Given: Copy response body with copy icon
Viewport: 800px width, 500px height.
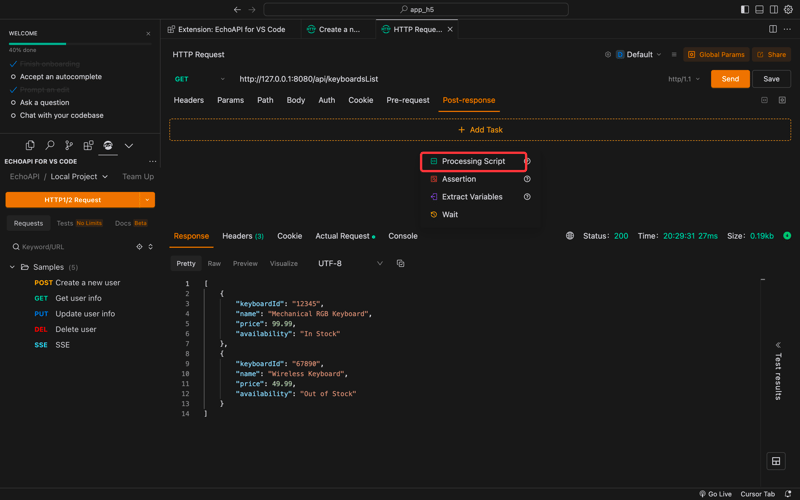Looking at the screenshot, I should click(400, 264).
